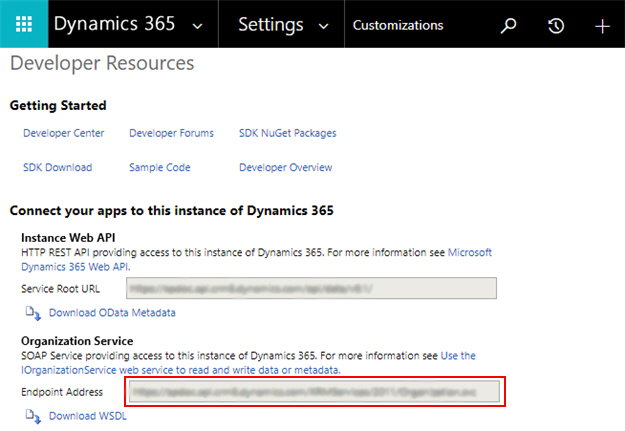Click the Service Root URL field
Image resolution: width=625 pixels, height=431 pixels.
coord(311,288)
